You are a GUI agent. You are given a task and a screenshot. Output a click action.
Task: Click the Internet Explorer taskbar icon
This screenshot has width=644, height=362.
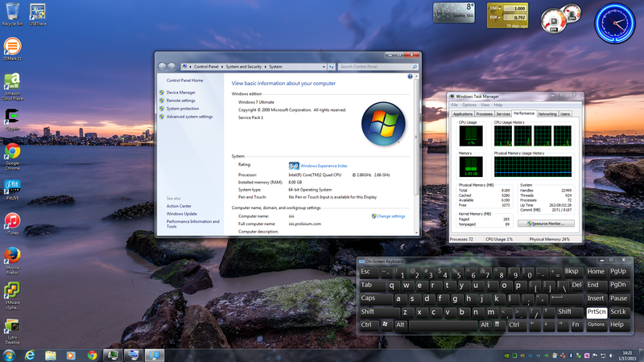pyautogui.click(x=29, y=355)
